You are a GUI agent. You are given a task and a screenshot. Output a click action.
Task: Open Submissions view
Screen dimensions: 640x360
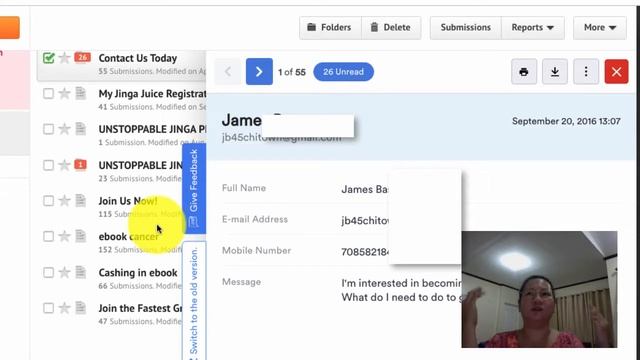(x=465, y=28)
